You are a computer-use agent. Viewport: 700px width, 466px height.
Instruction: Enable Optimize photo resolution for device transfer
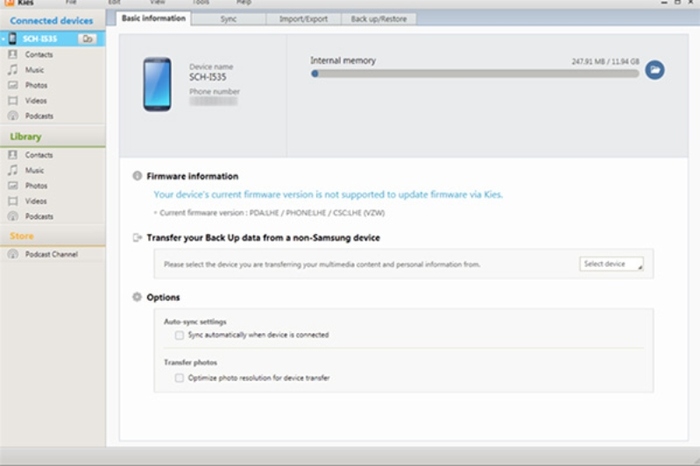(x=179, y=378)
